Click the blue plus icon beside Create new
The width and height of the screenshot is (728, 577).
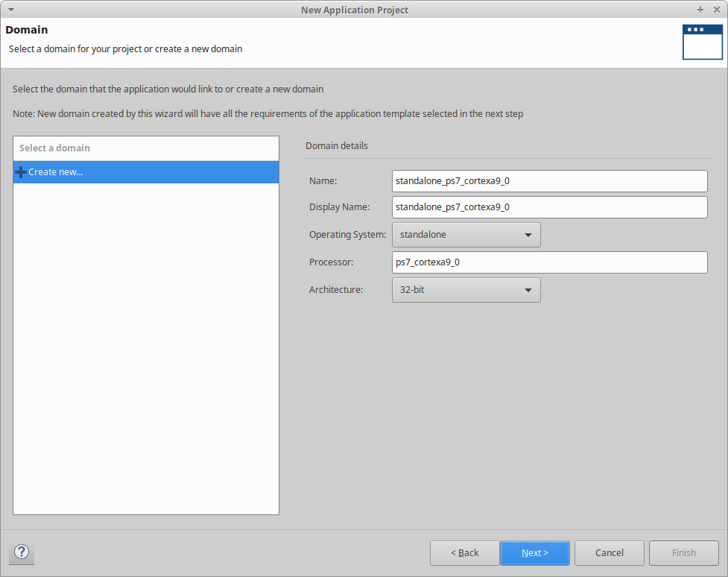[x=20, y=172]
